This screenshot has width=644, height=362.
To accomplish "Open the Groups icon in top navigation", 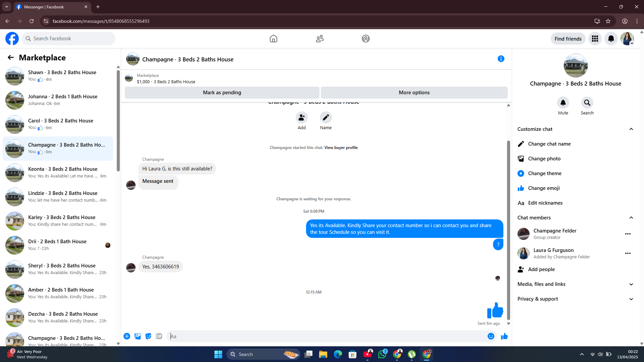I will (x=366, y=39).
